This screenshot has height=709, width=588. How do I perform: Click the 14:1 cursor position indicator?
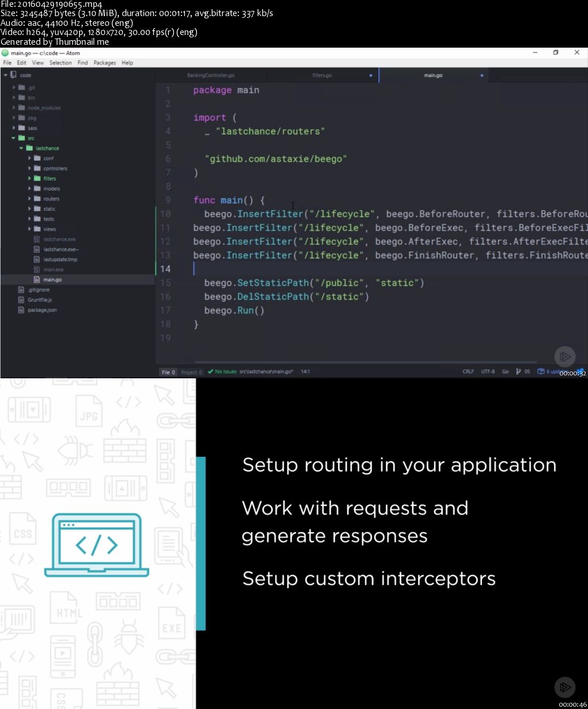click(305, 371)
